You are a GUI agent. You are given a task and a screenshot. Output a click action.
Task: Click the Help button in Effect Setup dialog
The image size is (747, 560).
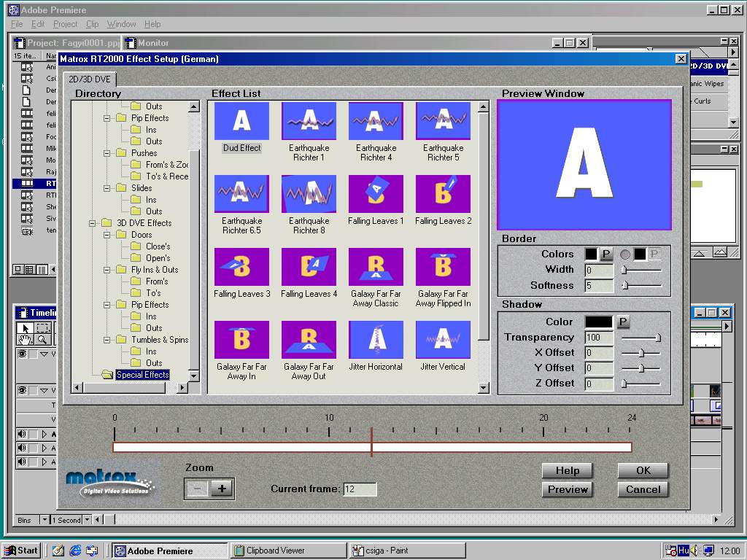coord(568,470)
